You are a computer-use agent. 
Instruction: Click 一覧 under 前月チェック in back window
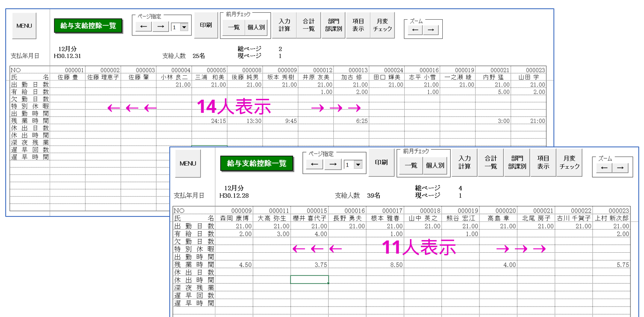coord(234,27)
